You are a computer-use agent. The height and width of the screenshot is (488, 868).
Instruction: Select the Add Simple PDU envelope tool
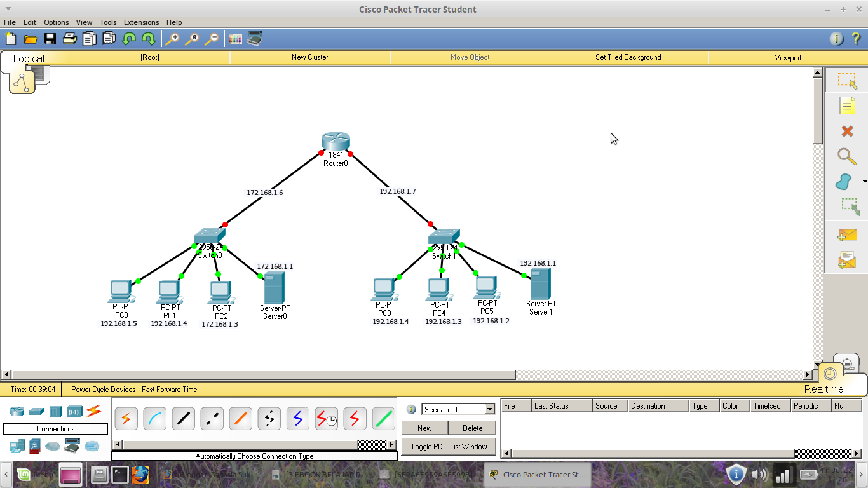(x=847, y=234)
